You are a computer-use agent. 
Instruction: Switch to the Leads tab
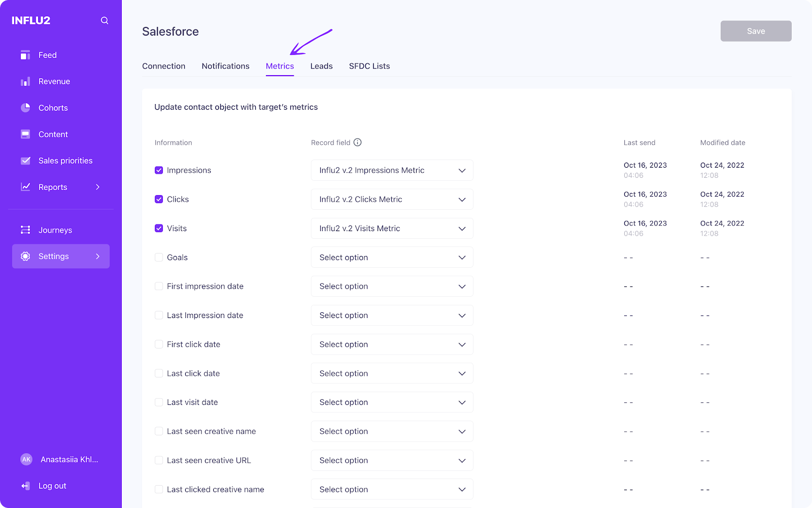[x=321, y=66]
